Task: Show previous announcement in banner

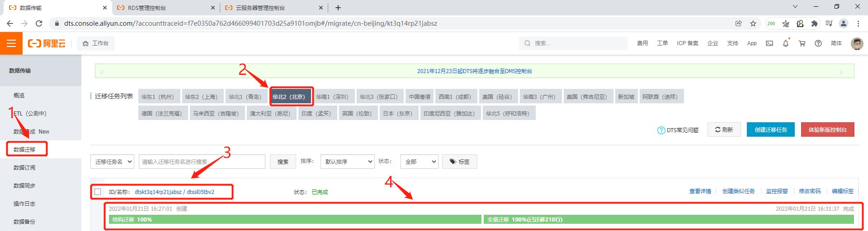Action: pos(102,72)
